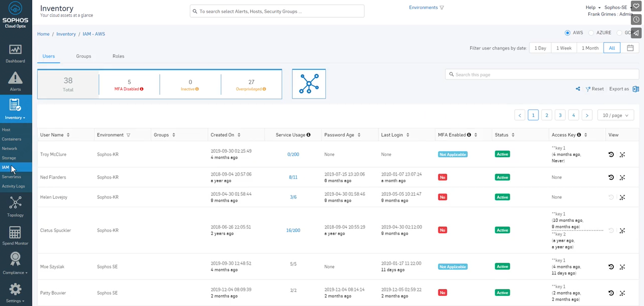
Task: Click the Search this page field
Action: (541, 74)
